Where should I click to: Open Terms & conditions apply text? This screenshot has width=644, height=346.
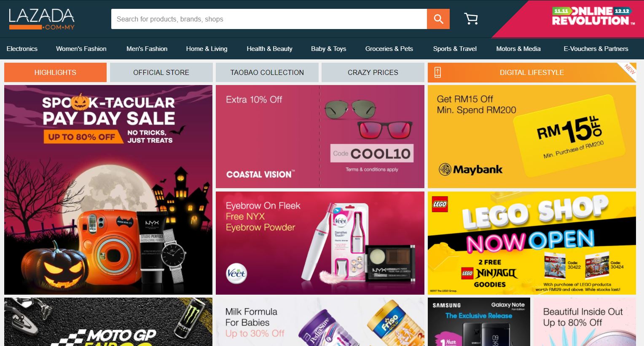pyautogui.click(x=372, y=169)
